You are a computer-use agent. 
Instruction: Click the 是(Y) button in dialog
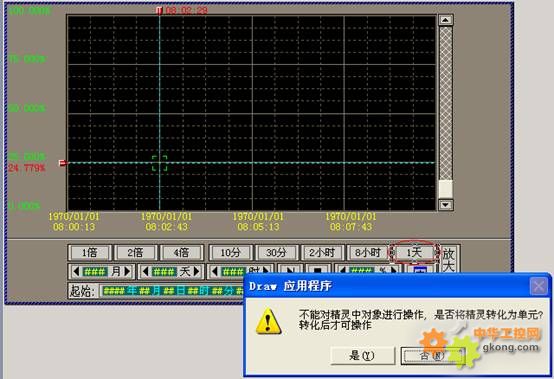point(363,355)
